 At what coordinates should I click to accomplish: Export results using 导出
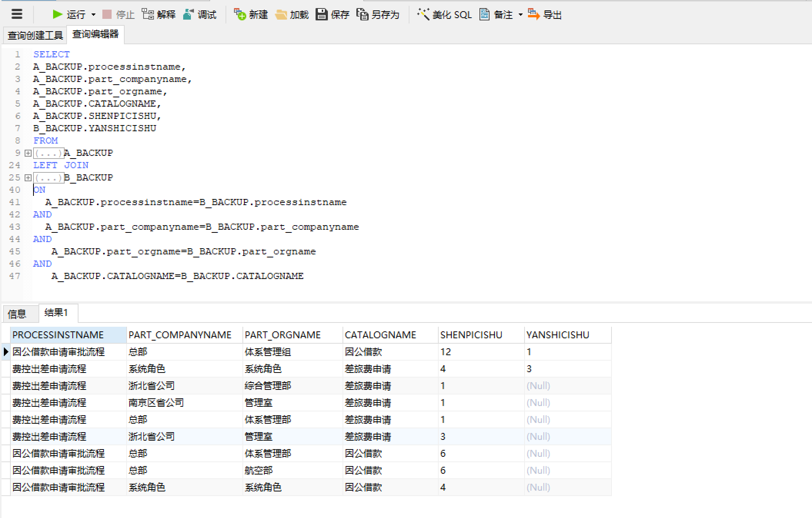tap(533, 14)
